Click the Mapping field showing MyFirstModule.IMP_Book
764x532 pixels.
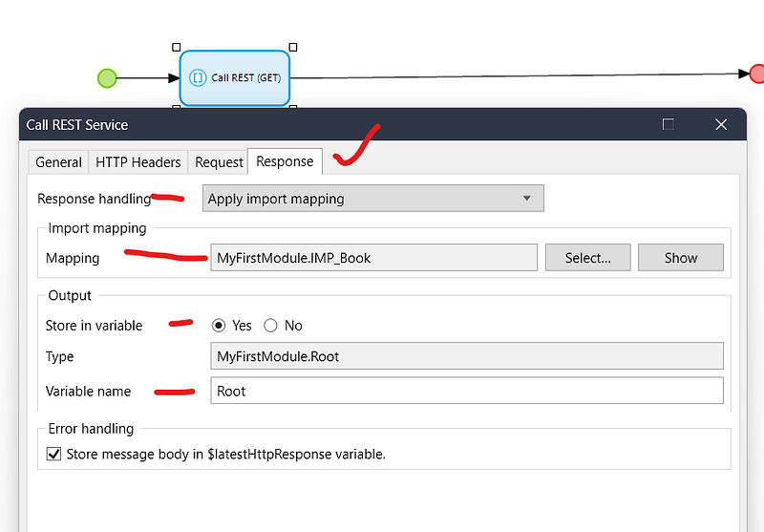[373, 258]
